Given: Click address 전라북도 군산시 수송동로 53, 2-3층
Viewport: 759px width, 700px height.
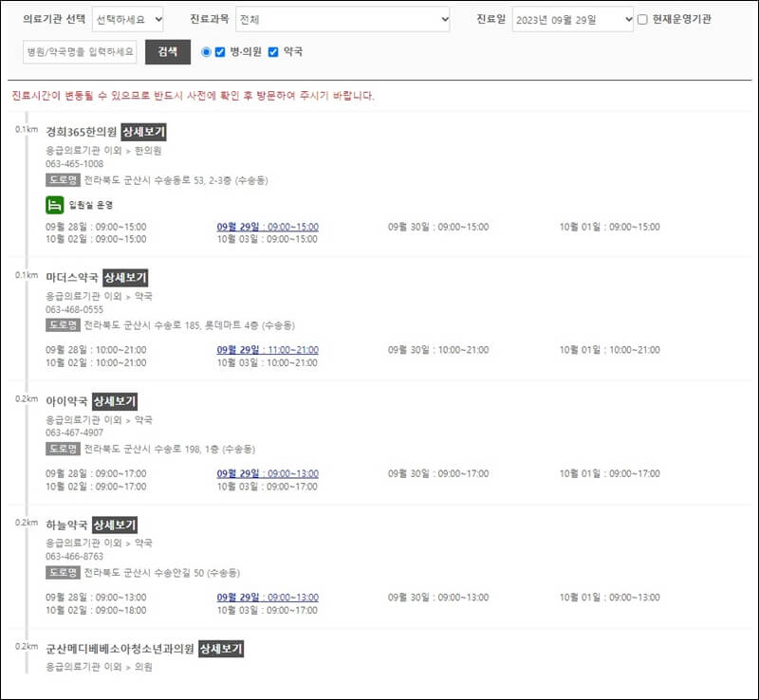Looking at the screenshot, I should (x=176, y=180).
